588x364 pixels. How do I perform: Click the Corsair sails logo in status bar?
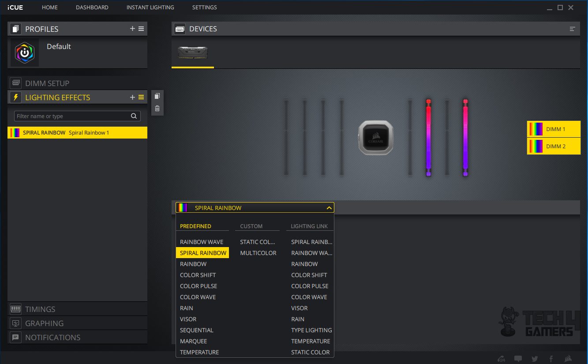pyautogui.click(x=568, y=359)
